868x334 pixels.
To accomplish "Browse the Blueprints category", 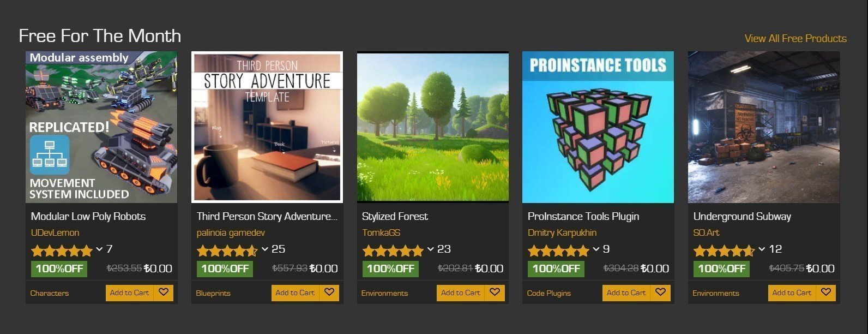I will (x=213, y=293).
